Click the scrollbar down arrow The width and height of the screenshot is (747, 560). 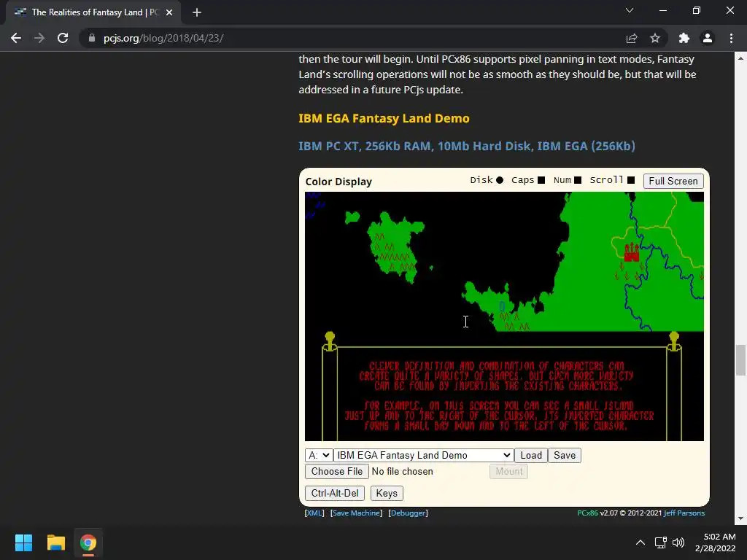pyautogui.click(x=740, y=518)
